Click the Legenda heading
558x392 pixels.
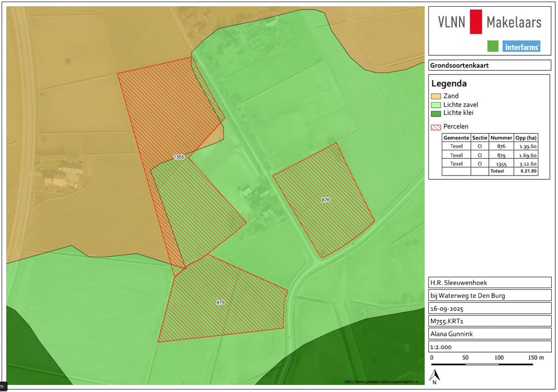click(x=448, y=84)
